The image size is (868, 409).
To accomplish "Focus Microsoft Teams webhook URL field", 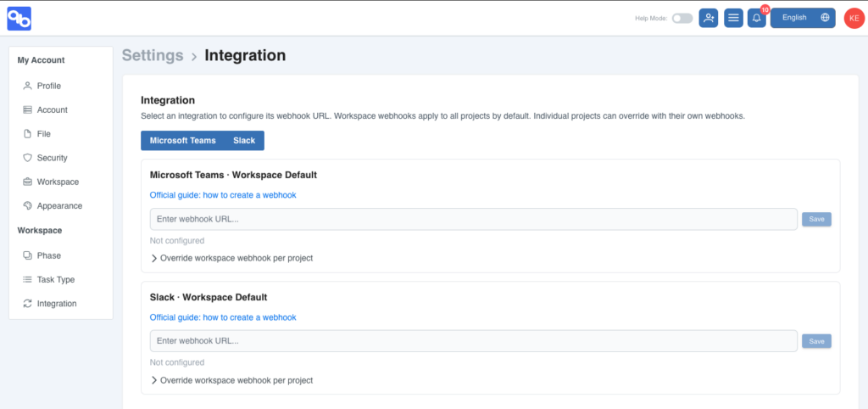I will (x=473, y=219).
